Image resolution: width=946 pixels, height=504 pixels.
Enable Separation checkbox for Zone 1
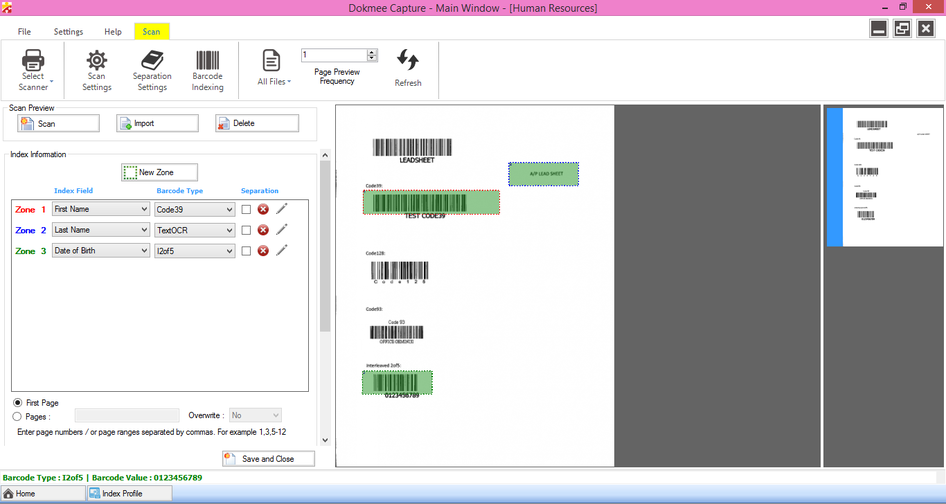coord(246,209)
